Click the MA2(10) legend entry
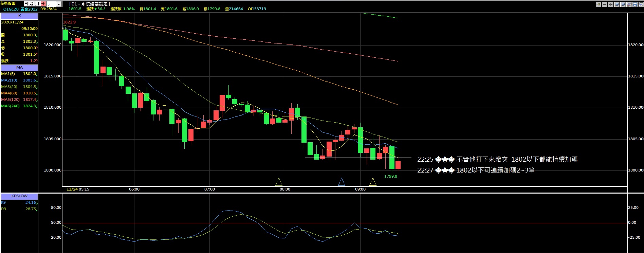This screenshot has width=644, height=253. (19, 80)
